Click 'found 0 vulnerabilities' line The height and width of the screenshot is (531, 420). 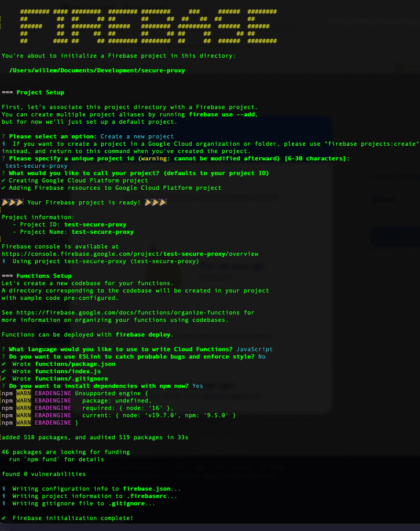pyautogui.click(x=43, y=474)
